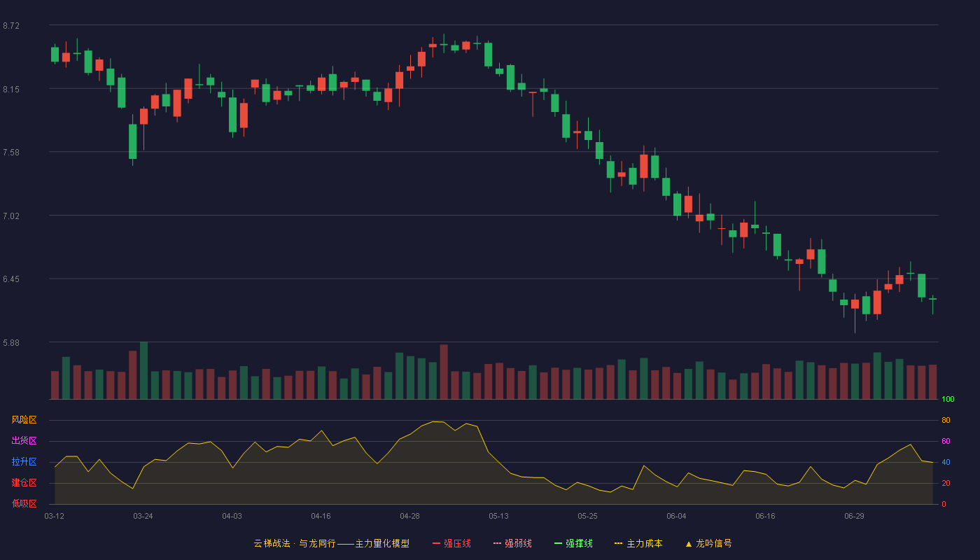
Task: Click the green 100 indicator axis value
Action: (x=948, y=400)
